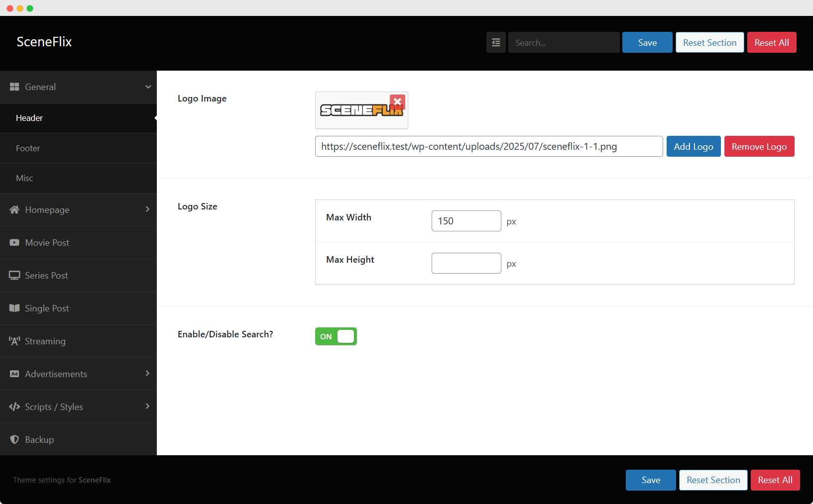This screenshot has width=813, height=504.
Task: Click the Add Logo button
Action: (694, 146)
